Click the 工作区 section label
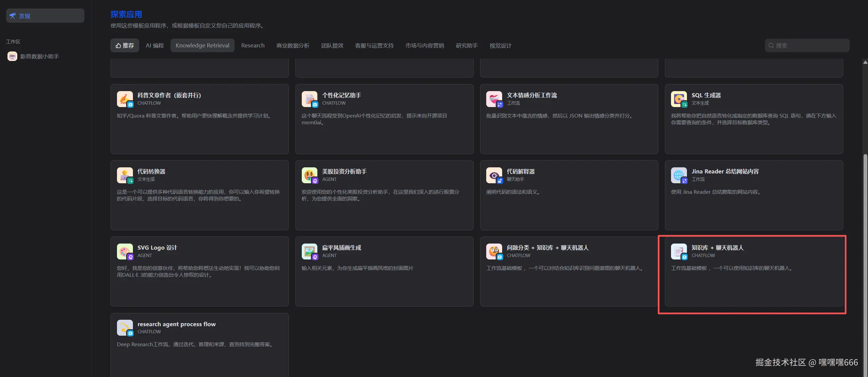 click(13, 42)
